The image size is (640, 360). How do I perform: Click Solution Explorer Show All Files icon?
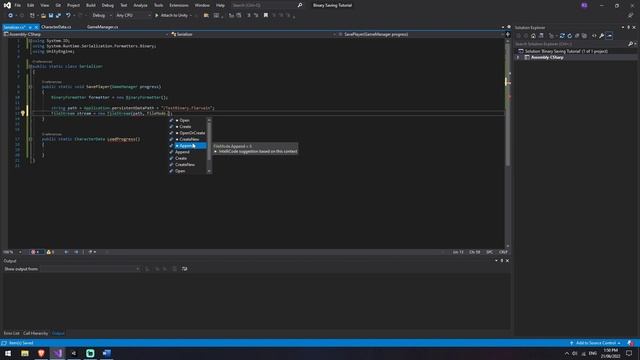[x=584, y=36]
